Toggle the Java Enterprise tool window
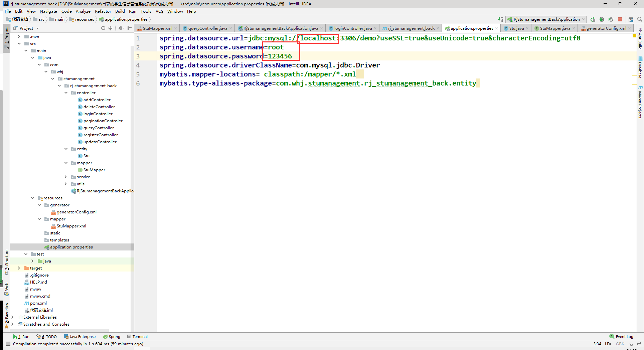The width and height of the screenshot is (644, 350). (80, 337)
